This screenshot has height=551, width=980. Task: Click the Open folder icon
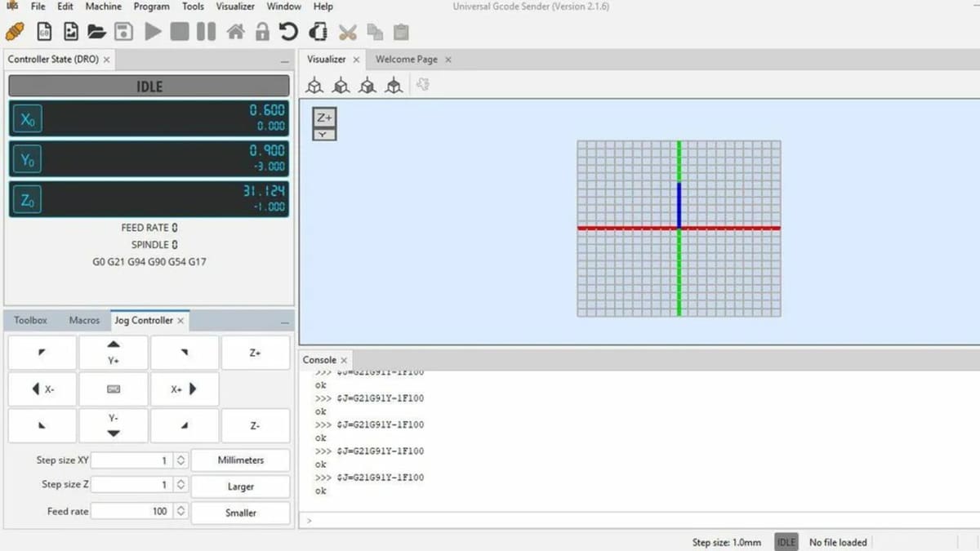97,32
